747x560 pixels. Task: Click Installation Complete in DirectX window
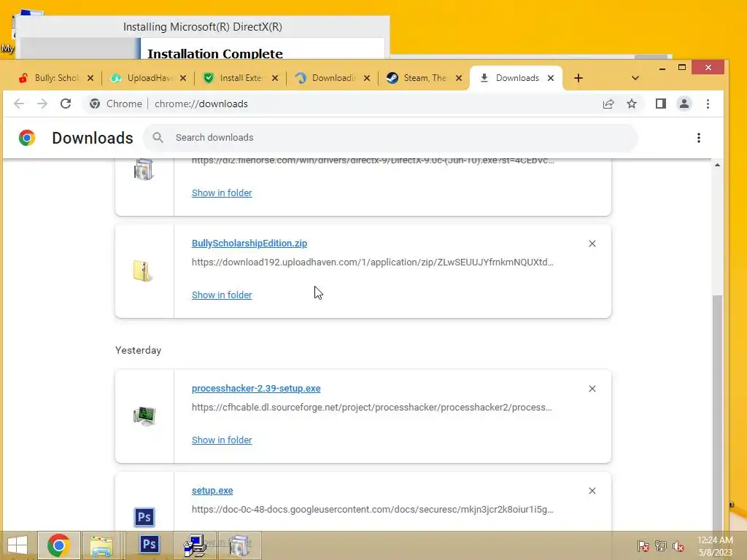215,53
